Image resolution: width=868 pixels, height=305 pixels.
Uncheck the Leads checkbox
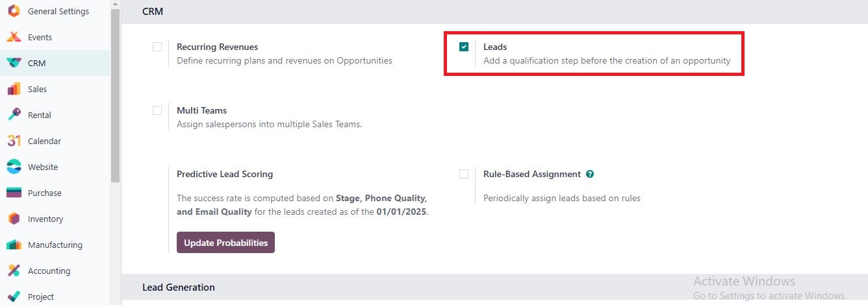(464, 47)
